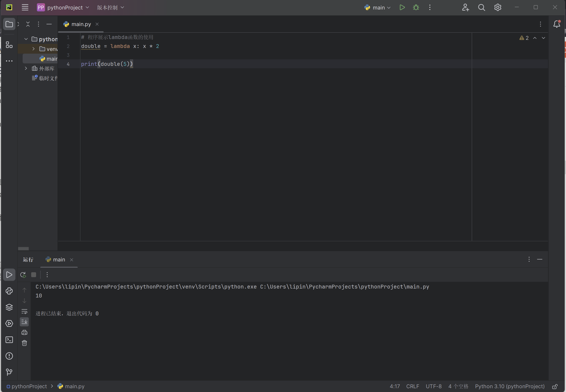Open the 版本控制 dropdown
The width and height of the screenshot is (566, 392).
[110, 7]
